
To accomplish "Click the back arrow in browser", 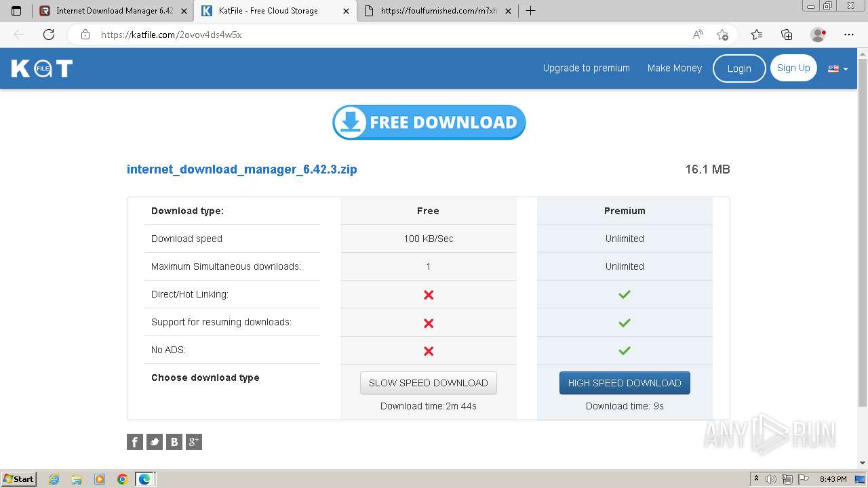I will 19,35.
